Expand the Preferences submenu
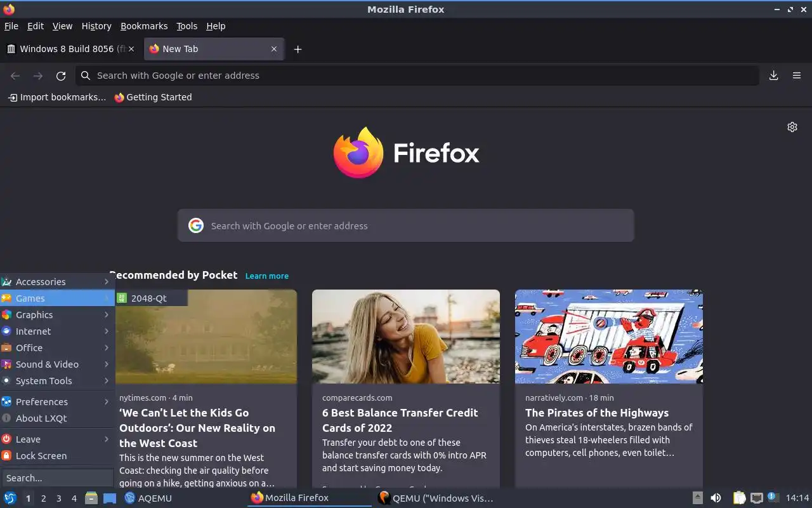This screenshot has width=812, height=508. tap(57, 402)
